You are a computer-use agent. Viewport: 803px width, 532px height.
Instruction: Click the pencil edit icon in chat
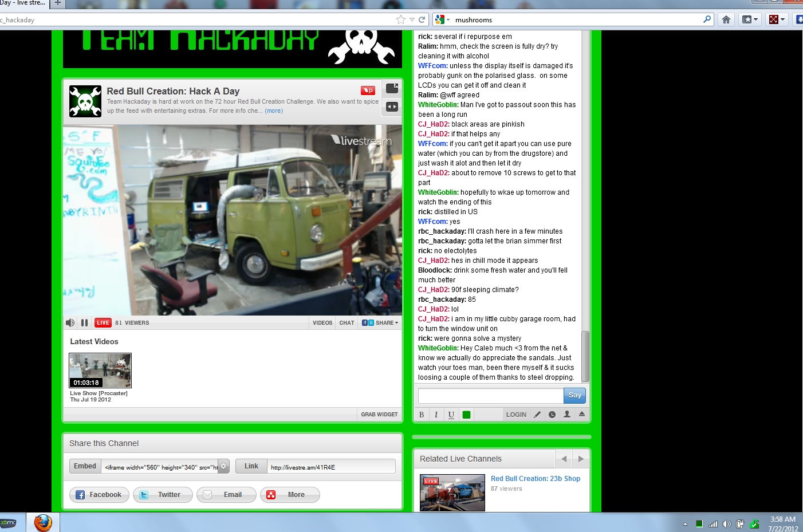pyautogui.click(x=537, y=415)
